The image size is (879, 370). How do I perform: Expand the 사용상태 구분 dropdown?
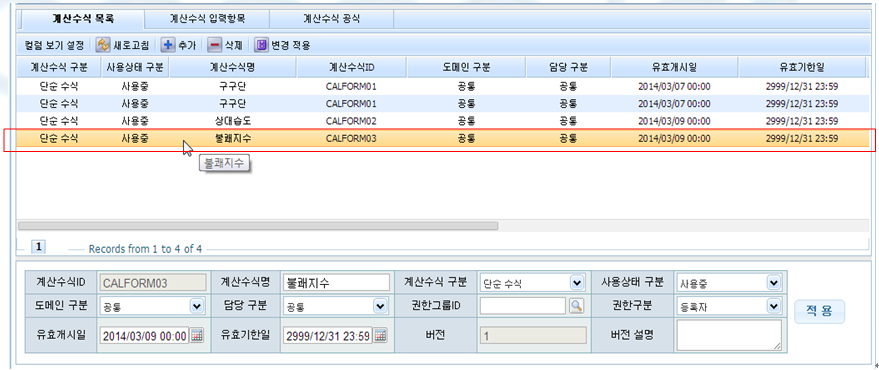[x=774, y=283]
